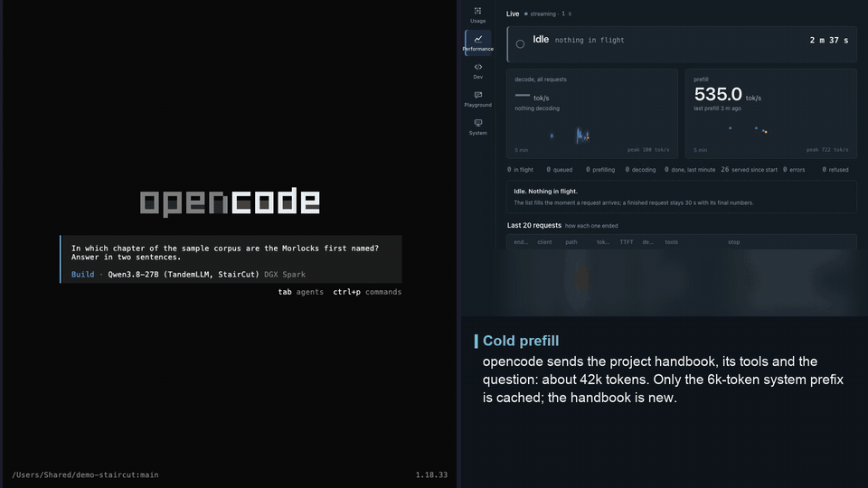Click the Build agent label
Viewport: 868px width, 488px height.
(x=82, y=275)
